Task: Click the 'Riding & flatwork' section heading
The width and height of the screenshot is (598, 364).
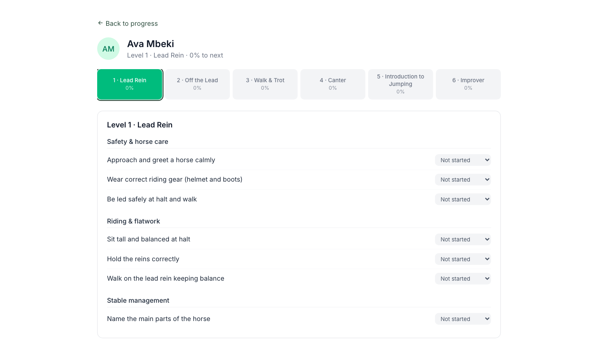Action: pyautogui.click(x=133, y=221)
